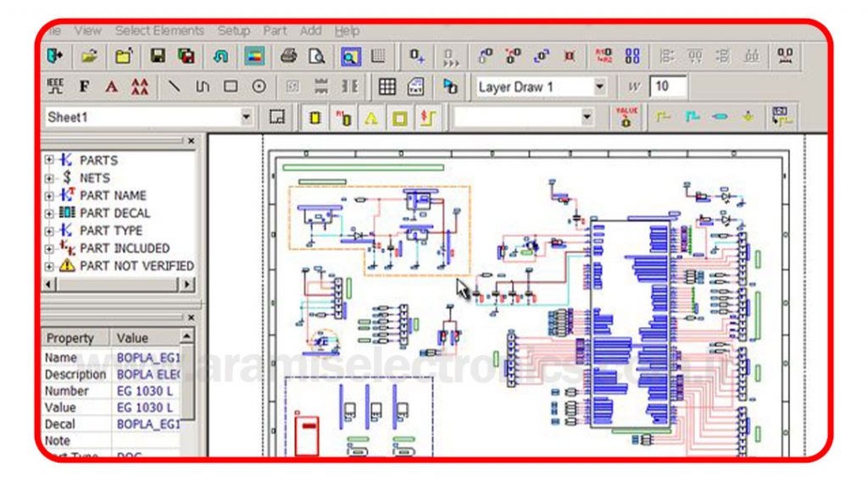Select the rectangle drawing tool
The image size is (868, 482).
(231, 86)
